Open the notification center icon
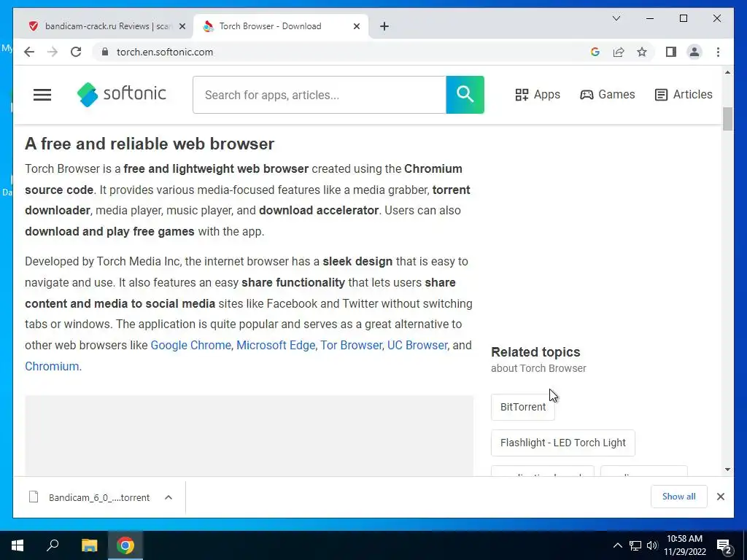The image size is (747, 560). pyautogui.click(x=724, y=545)
